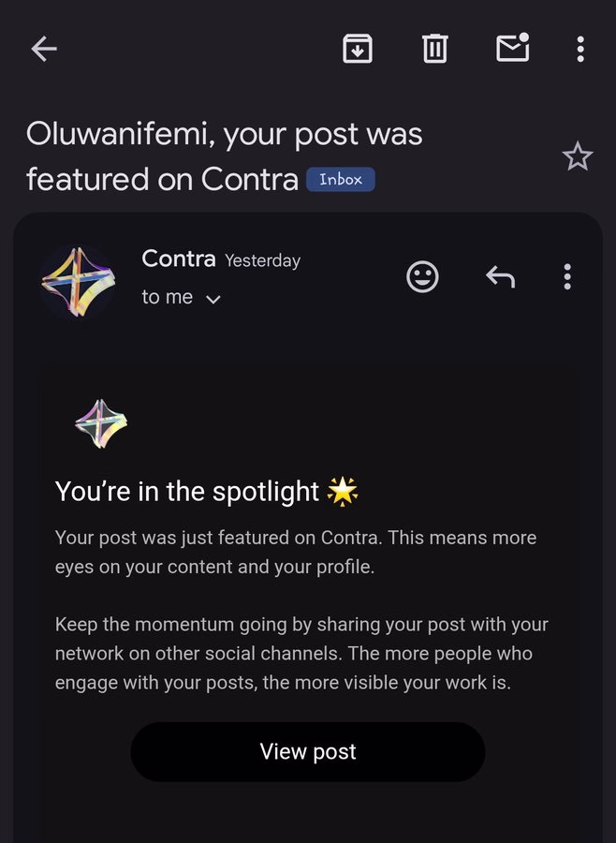
Task: Toggle the star on the email subject
Action: click(x=578, y=156)
